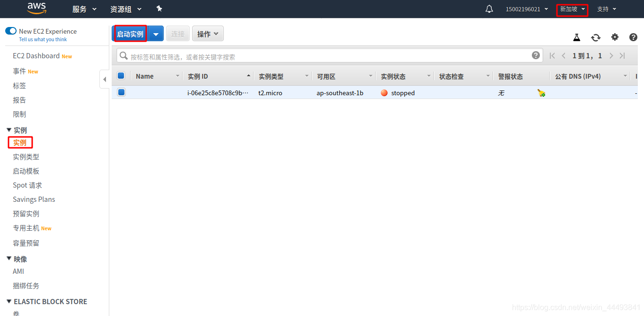The height and width of the screenshot is (316, 644).
Task: Open the 资源组 dropdown menu
Action: coord(126,9)
